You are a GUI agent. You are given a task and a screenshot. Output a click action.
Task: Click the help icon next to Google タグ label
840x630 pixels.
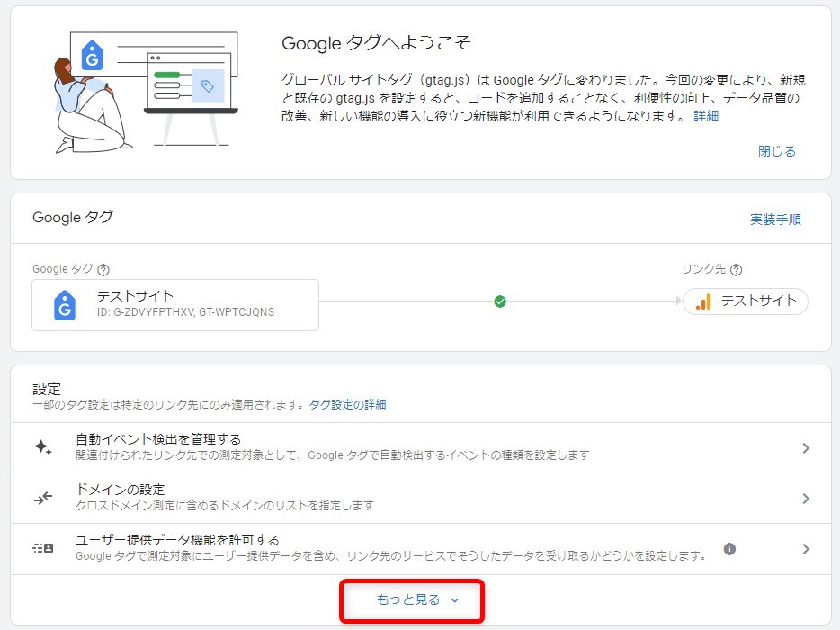pyautogui.click(x=103, y=270)
